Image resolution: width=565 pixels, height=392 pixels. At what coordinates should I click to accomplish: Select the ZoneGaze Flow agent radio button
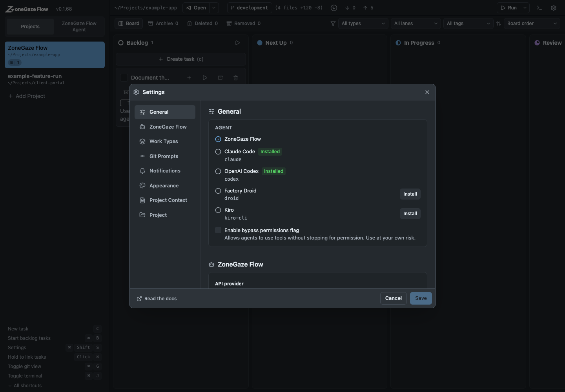tap(218, 139)
